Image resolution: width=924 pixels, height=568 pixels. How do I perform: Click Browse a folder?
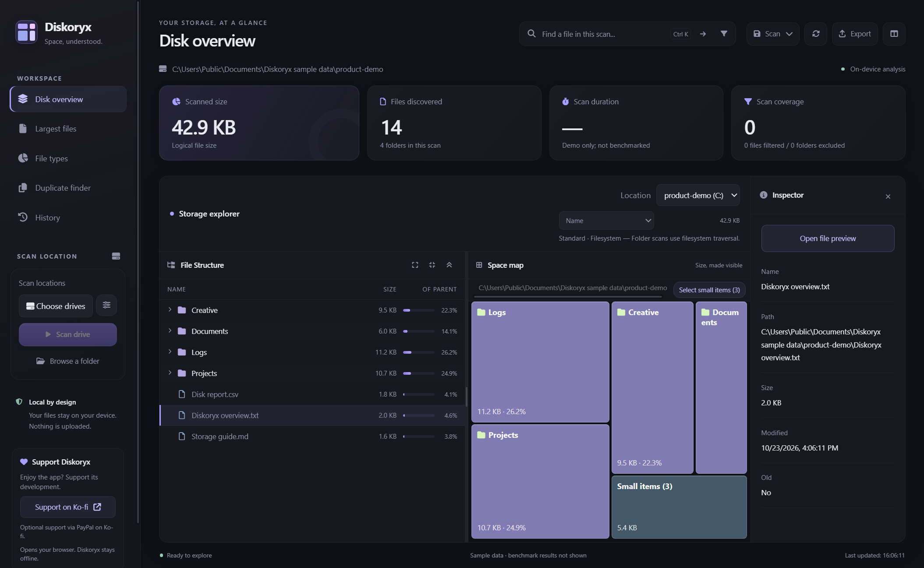click(68, 361)
